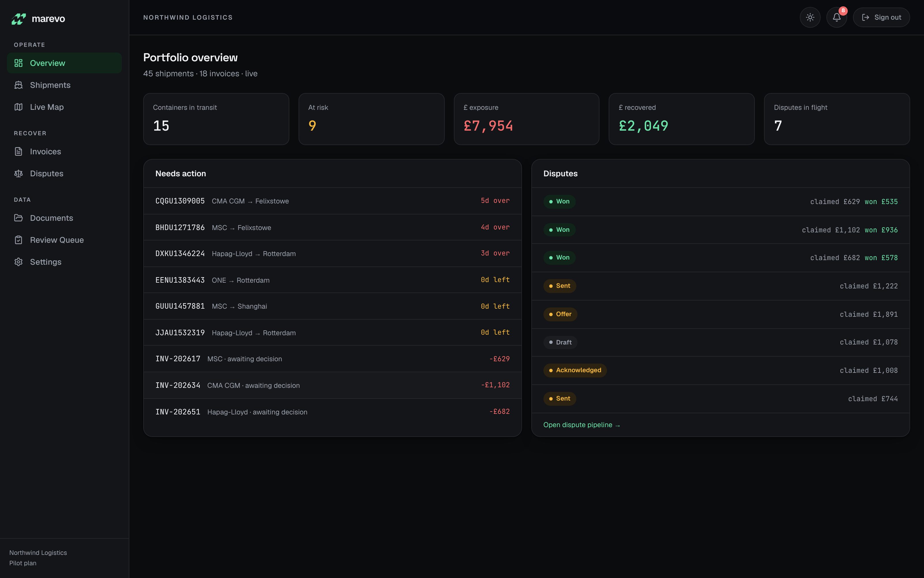Image resolution: width=924 pixels, height=578 pixels.
Task: Open container DXKU1346224 row
Action: 332,253
